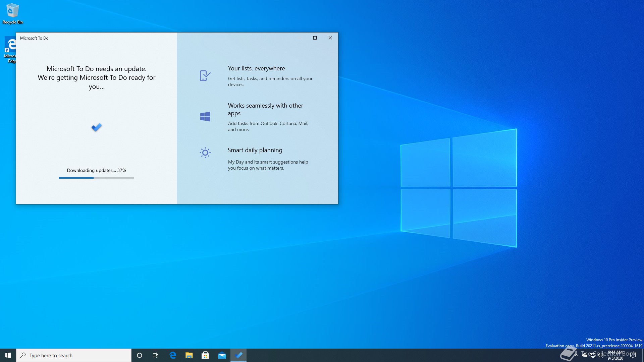Open the clock showing 9:44 AM
This screenshot has height=362, width=644.
click(x=615, y=355)
